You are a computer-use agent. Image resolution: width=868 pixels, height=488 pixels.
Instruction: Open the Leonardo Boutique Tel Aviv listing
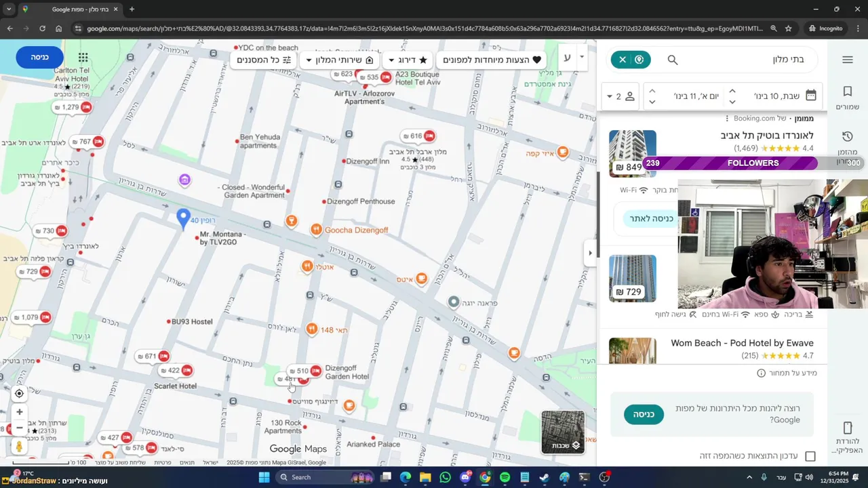pos(767,136)
